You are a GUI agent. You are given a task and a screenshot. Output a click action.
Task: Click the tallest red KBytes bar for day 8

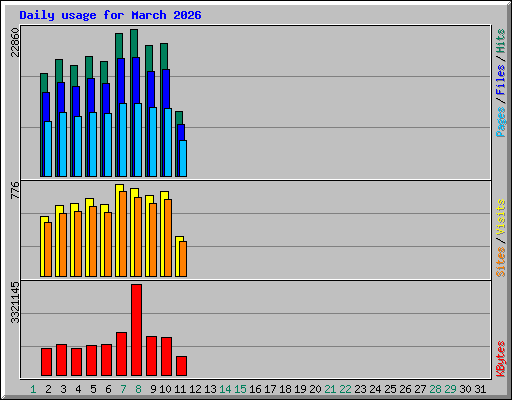[136, 330]
